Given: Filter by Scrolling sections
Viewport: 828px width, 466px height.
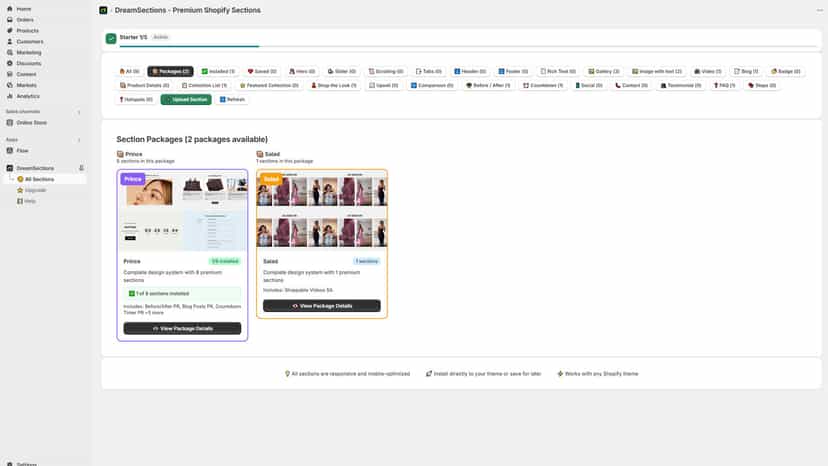Looking at the screenshot, I should coord(386,71).
